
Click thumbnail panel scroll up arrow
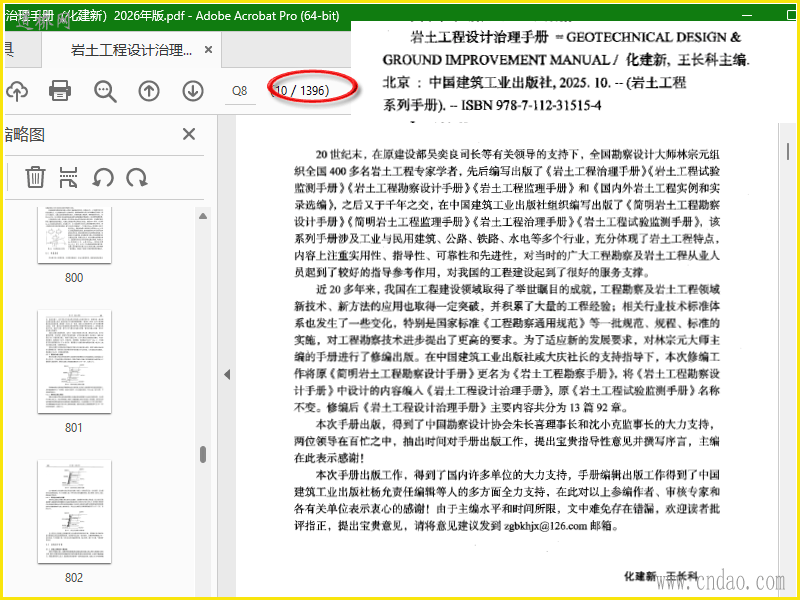[203, 216]
